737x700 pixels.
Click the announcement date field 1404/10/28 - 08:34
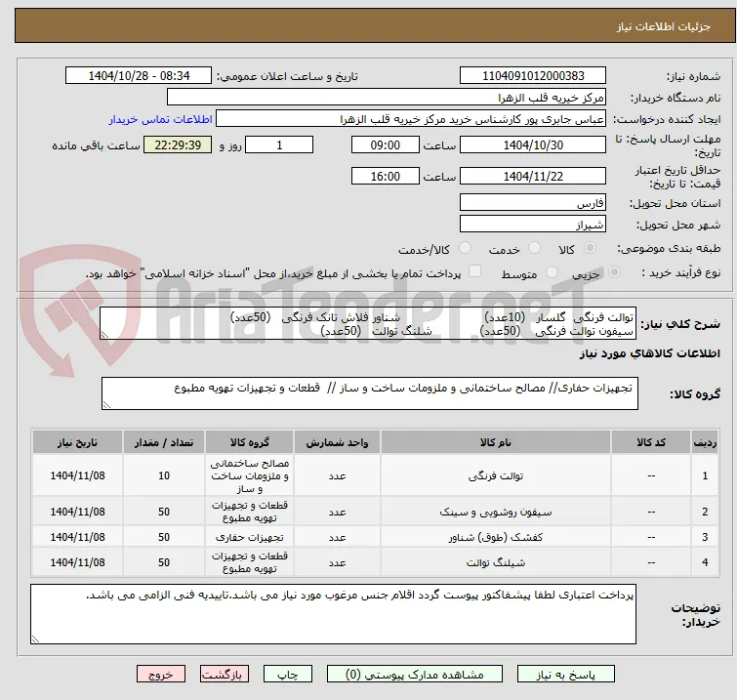[139, 76]
